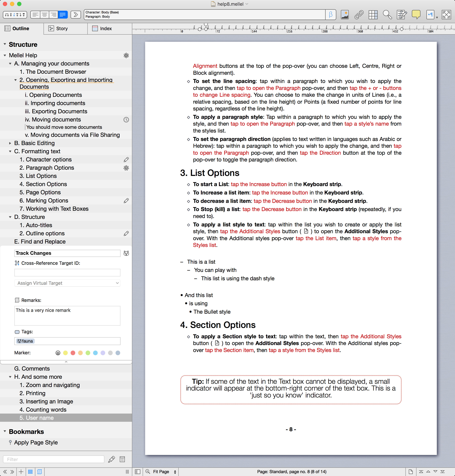This screenshot has height=476, width=455.
Task: Click pencil filter icon next to Filter
Action: (x=112, y=459)
